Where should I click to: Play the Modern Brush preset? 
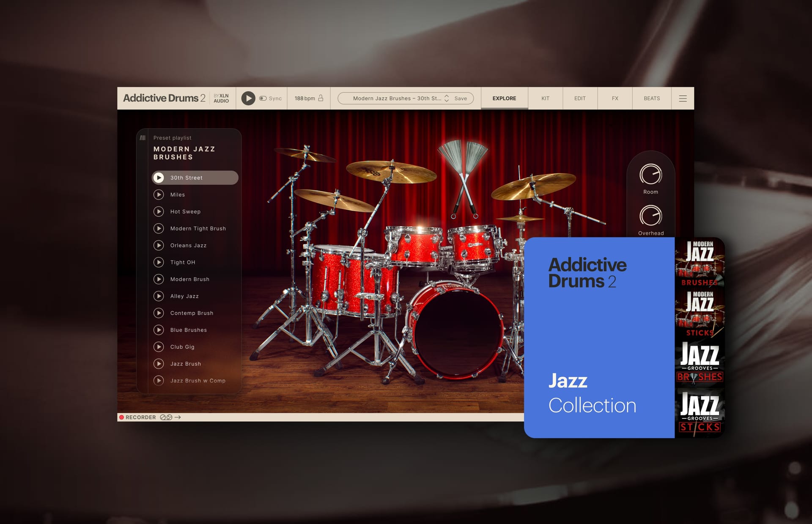(x=159, y=279)
